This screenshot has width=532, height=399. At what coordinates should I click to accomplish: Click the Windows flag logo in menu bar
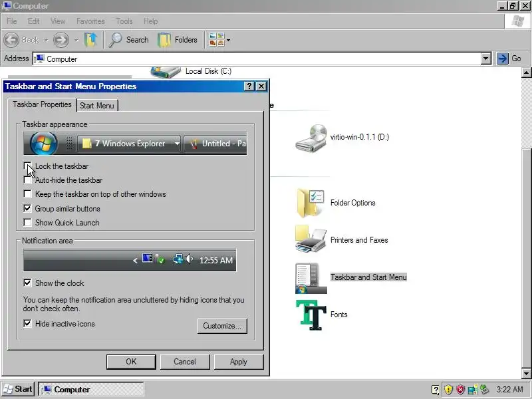pos(518,21)
